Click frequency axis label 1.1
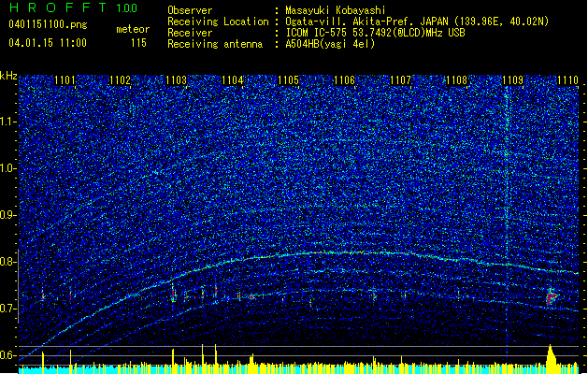588x374 pixels. click(8, 122)
